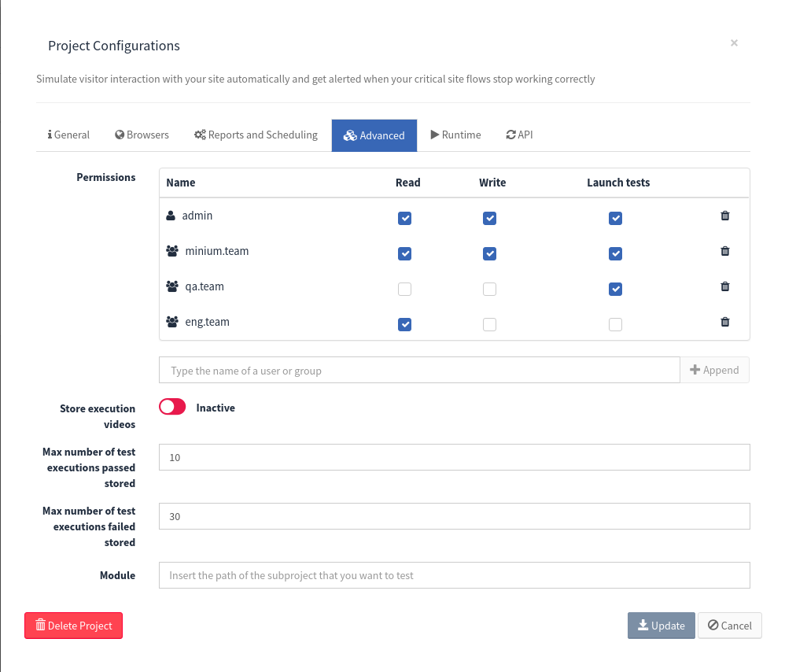785x672 pixels.
Task: Click the max failed executions field
Action: (x=455, y=516)
